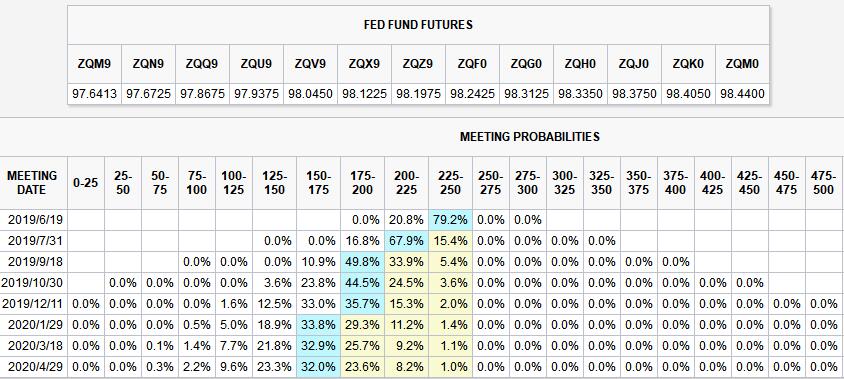Select the ZQN9 price 97.6725

tap(149, 94)
